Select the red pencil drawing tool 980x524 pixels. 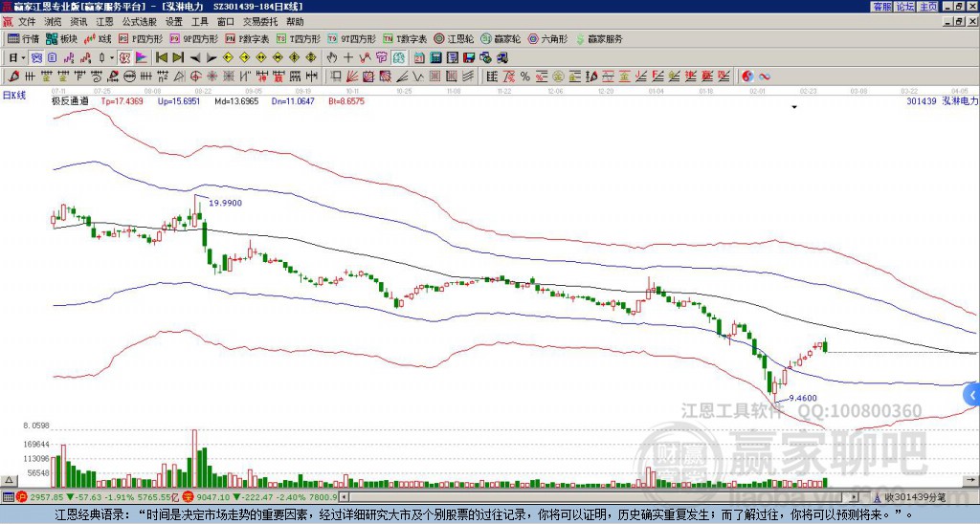tap(13, 76)
